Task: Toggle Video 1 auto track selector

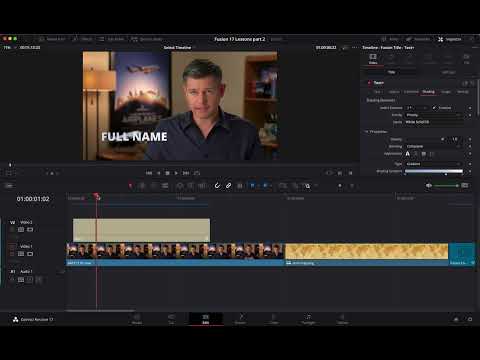Action: pos(21,254)
